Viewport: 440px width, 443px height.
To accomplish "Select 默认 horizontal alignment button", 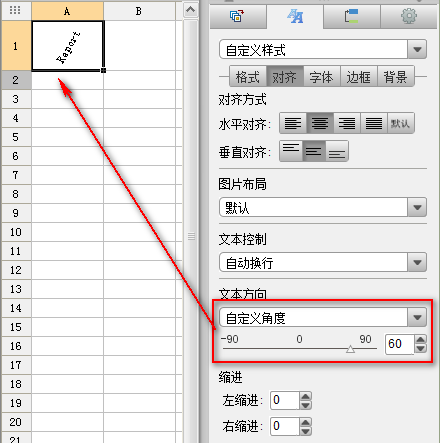I will 401,123.
